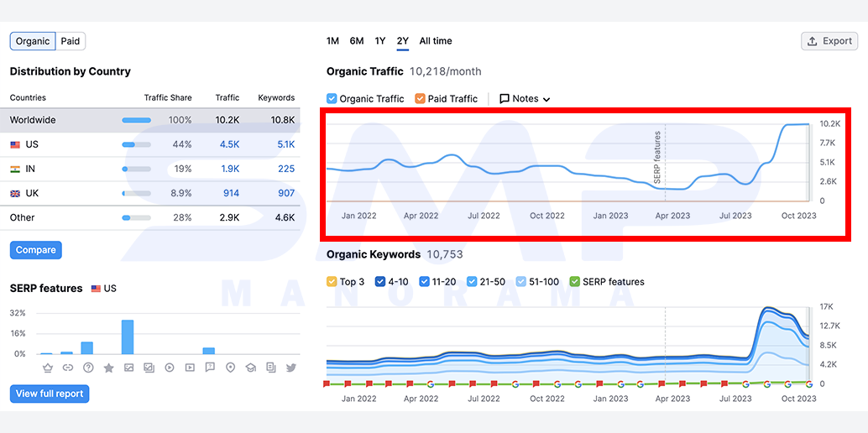Select the location pin local pack icon
The width and height of the screenshot is (868, 433).
[230, 367]
